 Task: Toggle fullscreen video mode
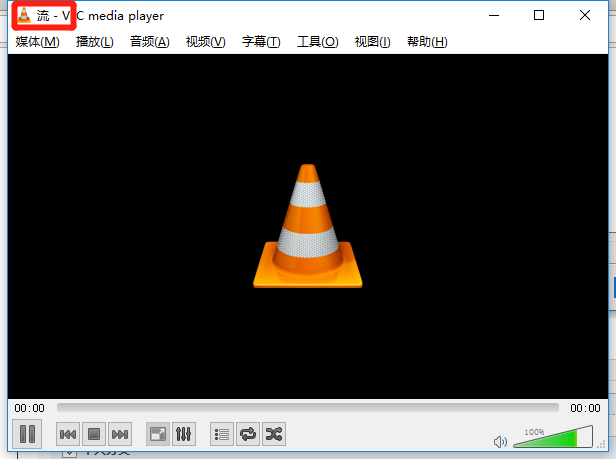click(x=158, y=434)
